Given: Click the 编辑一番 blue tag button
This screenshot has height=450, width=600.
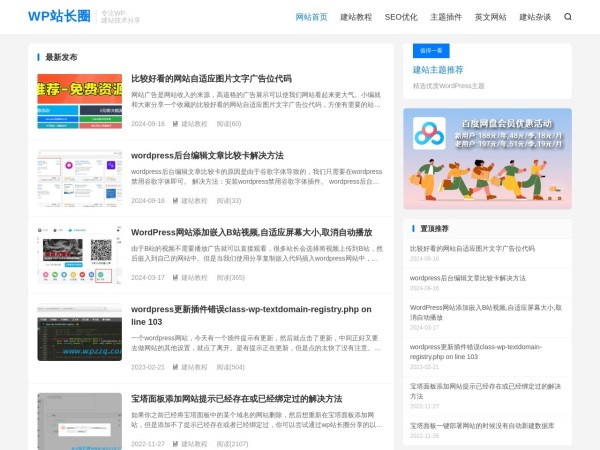Looking at the screenshot, I should [432, 50].
